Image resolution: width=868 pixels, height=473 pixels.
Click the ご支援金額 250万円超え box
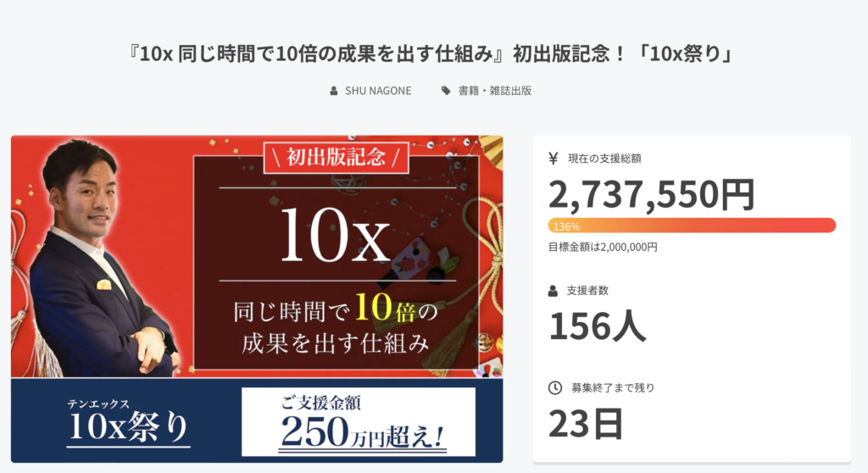tap(359, 422)
